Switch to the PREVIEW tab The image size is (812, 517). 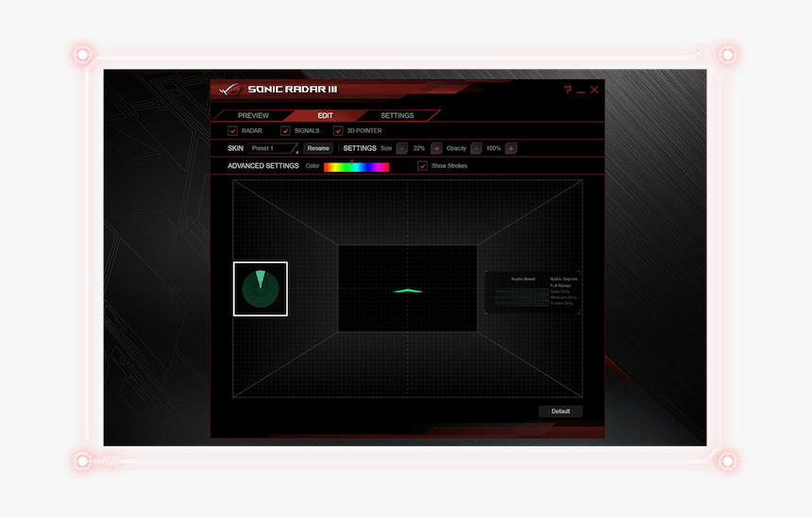(253, 115)
